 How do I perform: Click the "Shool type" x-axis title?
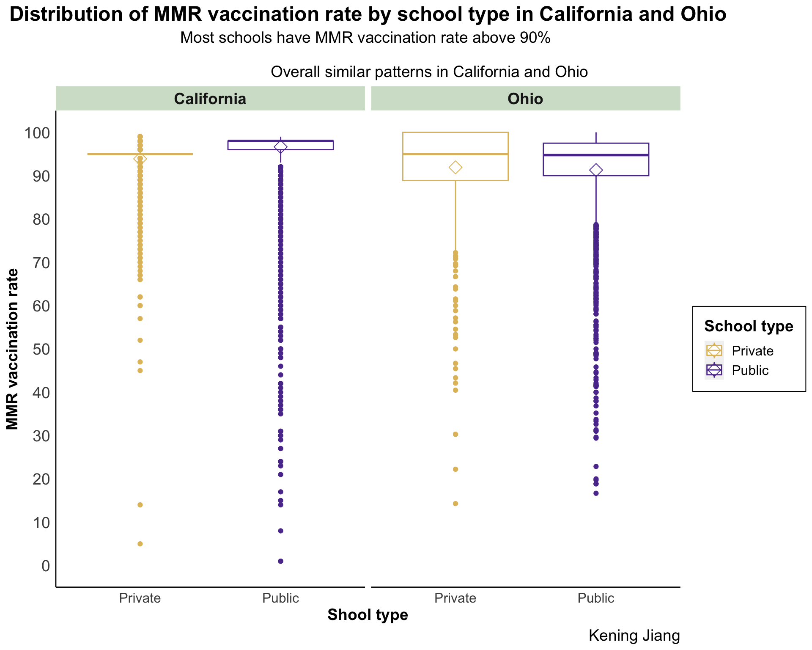(x=368, y=615)
